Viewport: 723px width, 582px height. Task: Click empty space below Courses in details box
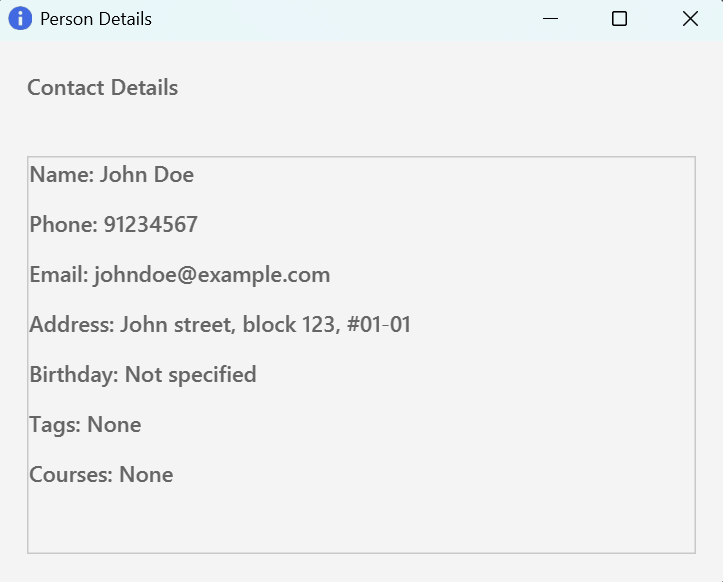pos(360,520)
